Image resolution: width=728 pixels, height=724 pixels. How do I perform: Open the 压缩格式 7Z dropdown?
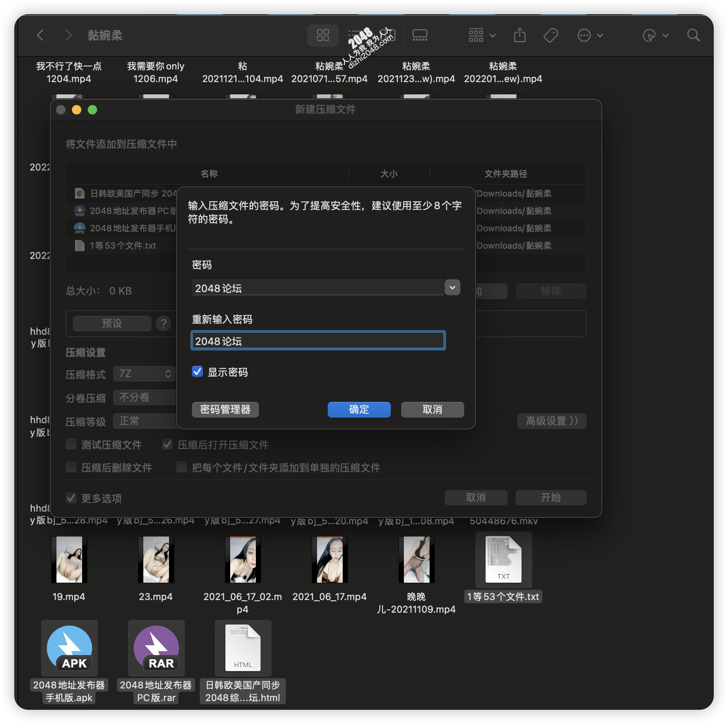[144, 374]
